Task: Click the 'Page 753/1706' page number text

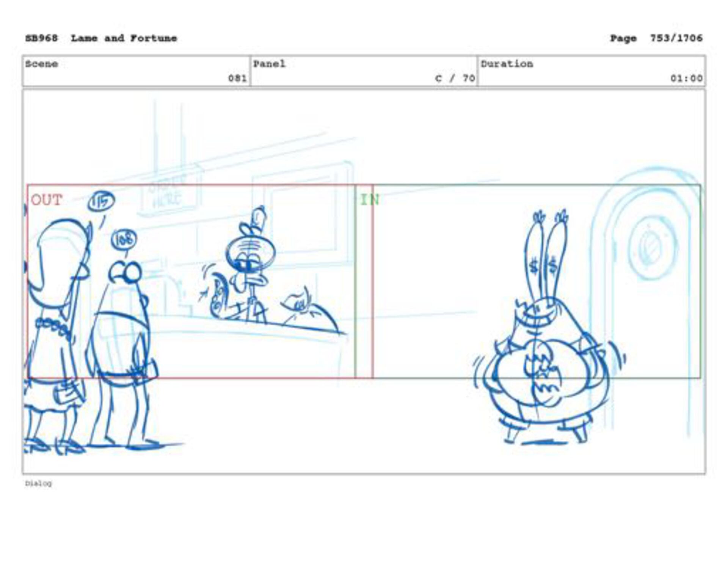Action: pyautogui.click(x=656, y=38)
